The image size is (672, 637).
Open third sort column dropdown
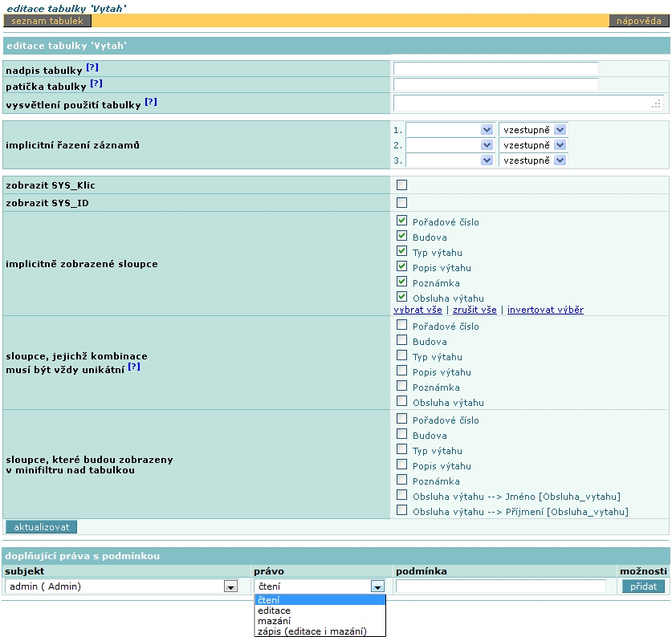[450, 160]
